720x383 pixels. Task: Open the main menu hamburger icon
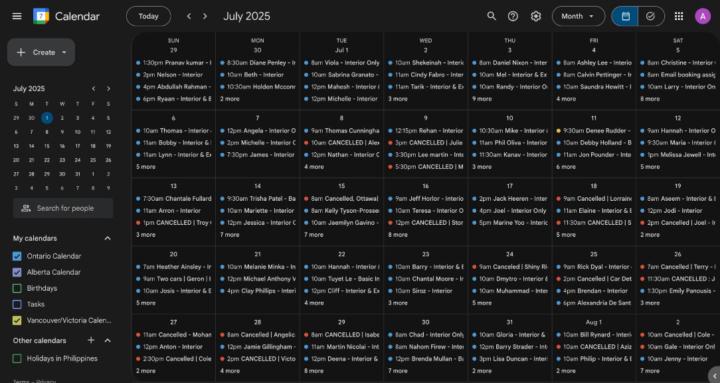[x=17, y=16]
